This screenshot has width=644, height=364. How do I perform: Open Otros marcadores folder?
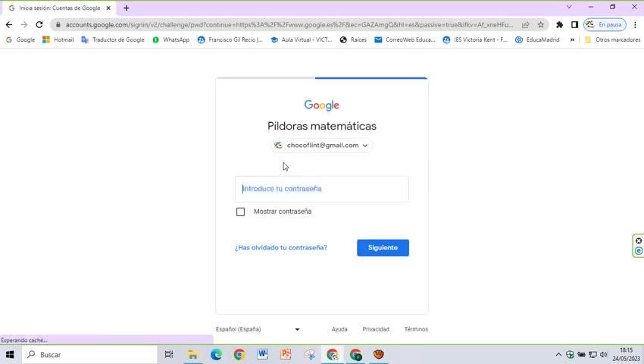[612, 39]
